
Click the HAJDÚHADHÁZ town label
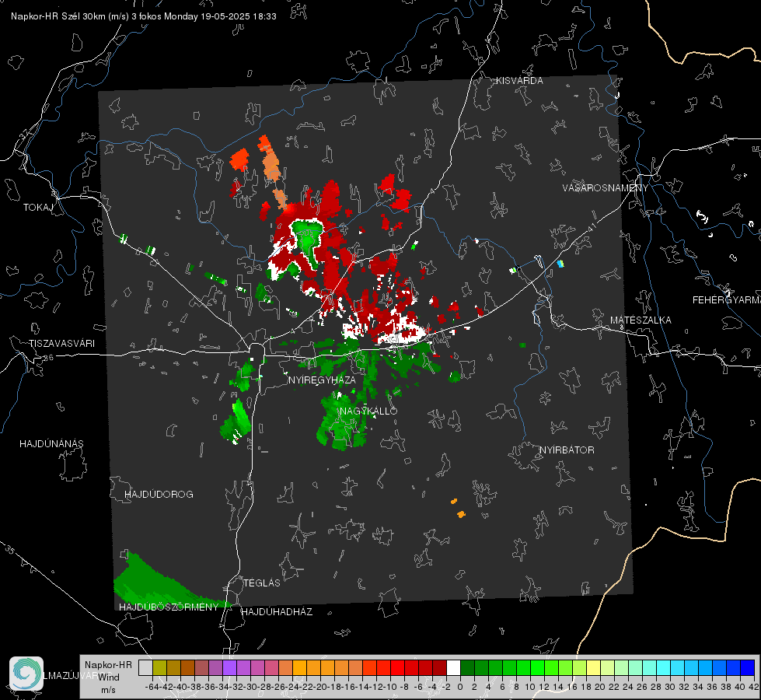click(x=277, y=612)
